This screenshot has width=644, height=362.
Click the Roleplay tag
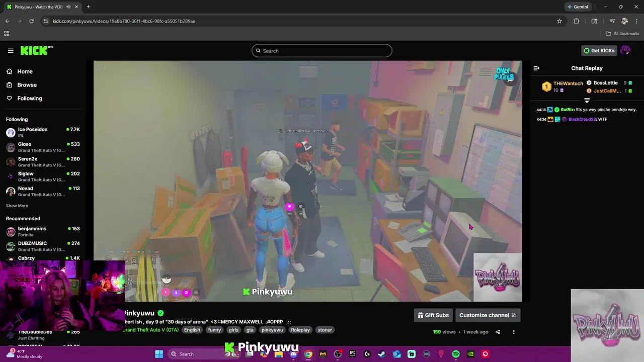(300, 330)
